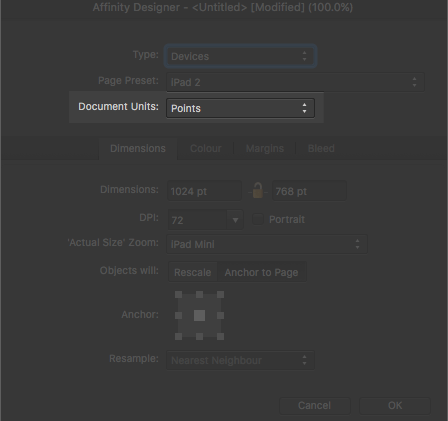This screenshot has width=448, height=421.
Task: Confirm with the OK button
Action: 395,406
